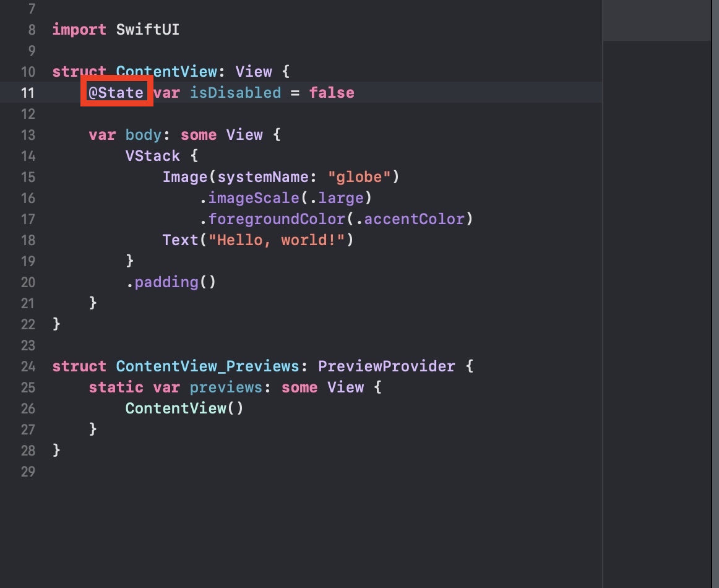
Task: Click line number 11 in the gutter
Action: 28,93
